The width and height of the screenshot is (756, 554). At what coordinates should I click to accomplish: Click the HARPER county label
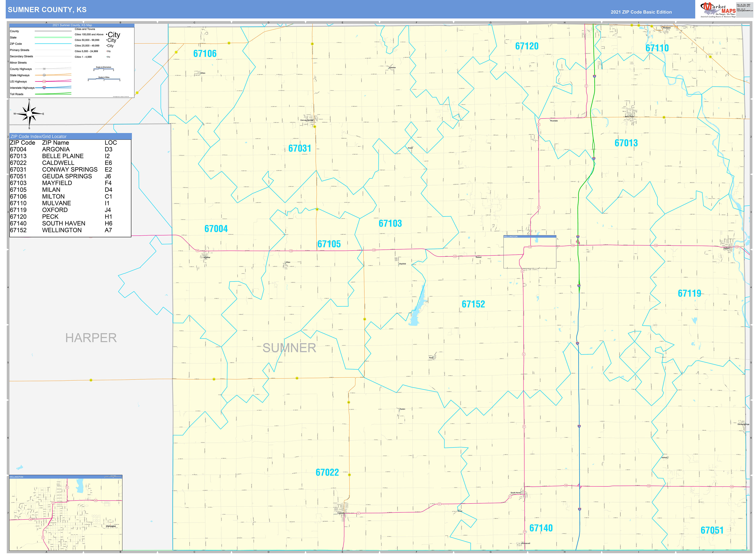point(91,338)
